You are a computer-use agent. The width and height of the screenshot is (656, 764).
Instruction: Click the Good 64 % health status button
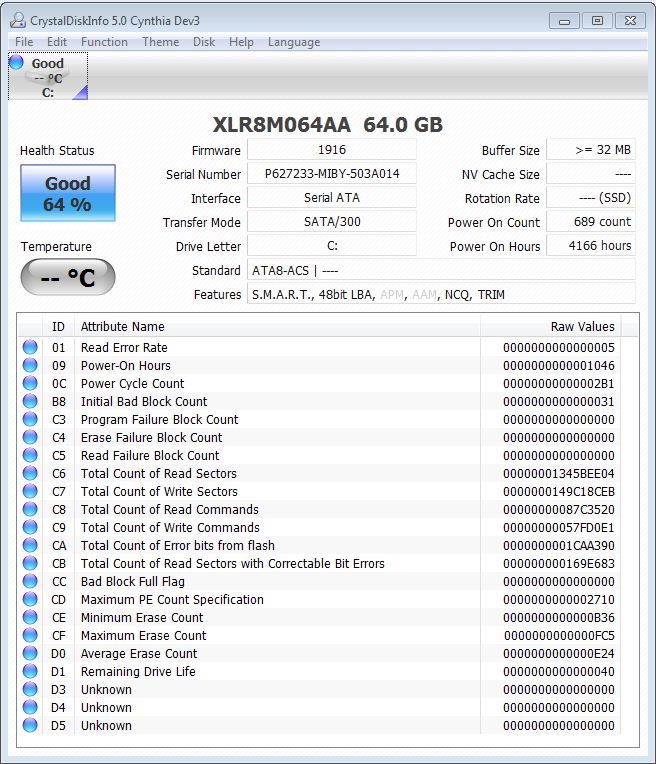68,193
